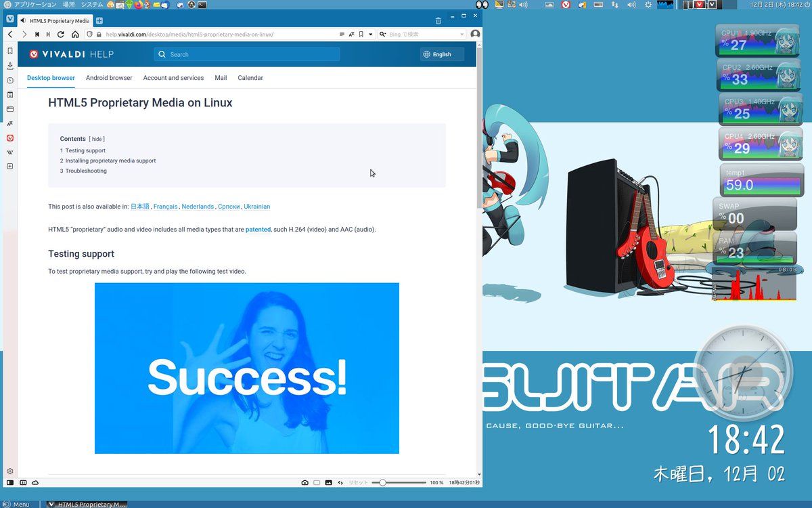Open the Ukrainian version of the post

point(256,207)
